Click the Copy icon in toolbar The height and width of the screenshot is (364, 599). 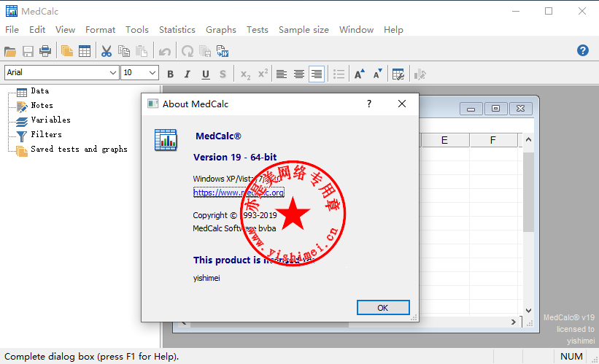point(124,51)
